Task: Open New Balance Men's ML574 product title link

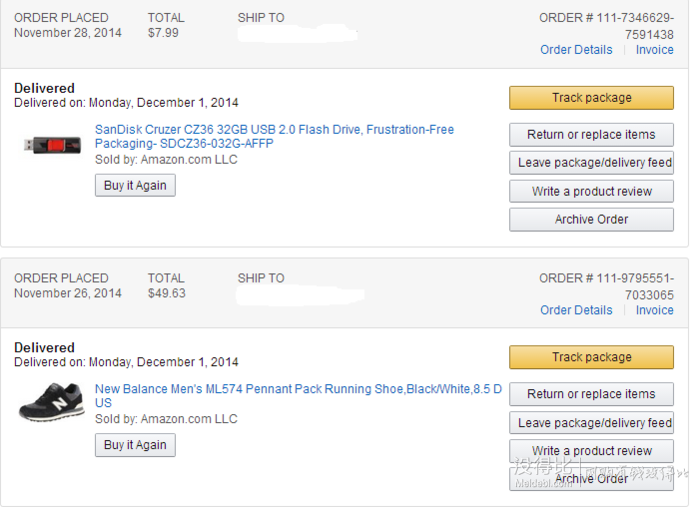Action: (298, 396)
